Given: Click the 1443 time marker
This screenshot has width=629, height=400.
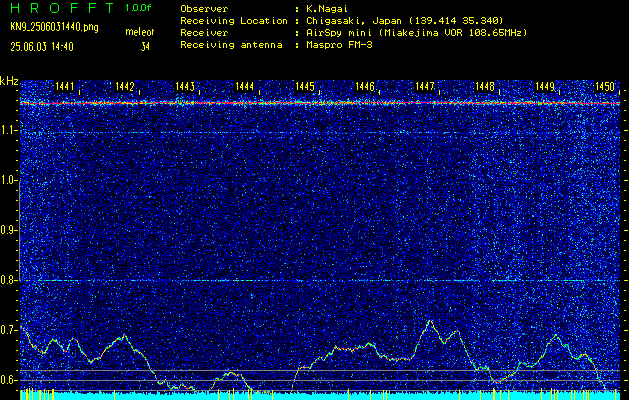Looking at the screenshot, I should pos(185,86).
